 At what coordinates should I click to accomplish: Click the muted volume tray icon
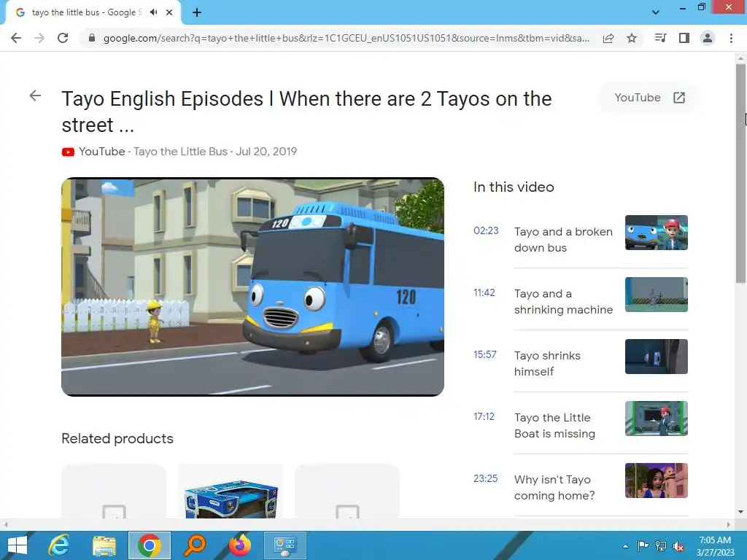coord(678,545)
